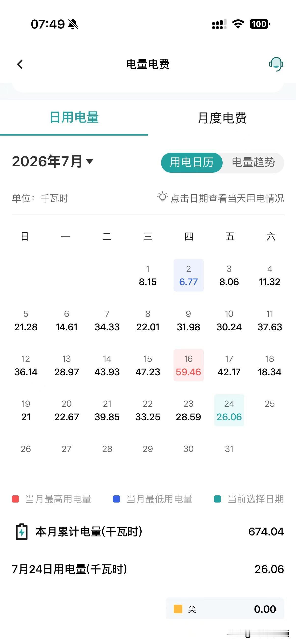Tap green 当前选择日期 legend swatch
The height and width of the screenshot is (644, 296).
coord(217,499)
